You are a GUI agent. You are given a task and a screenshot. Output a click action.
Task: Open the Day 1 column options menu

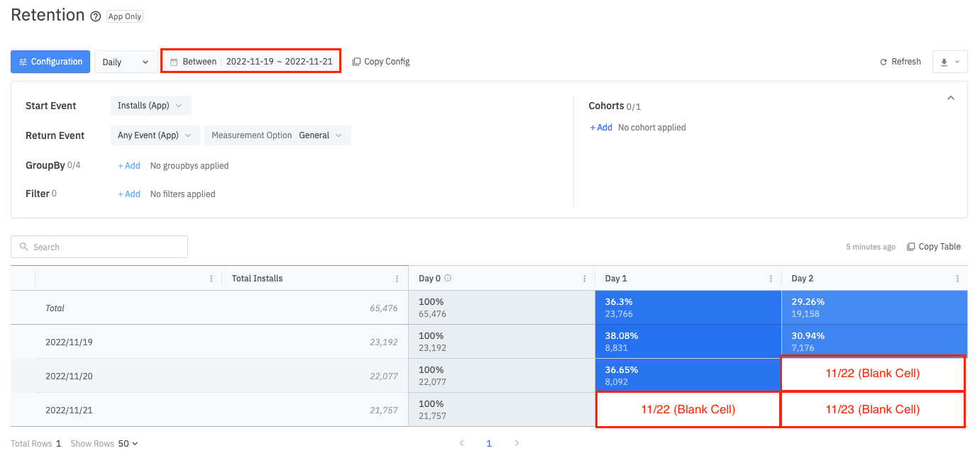[x=771, y=279]
